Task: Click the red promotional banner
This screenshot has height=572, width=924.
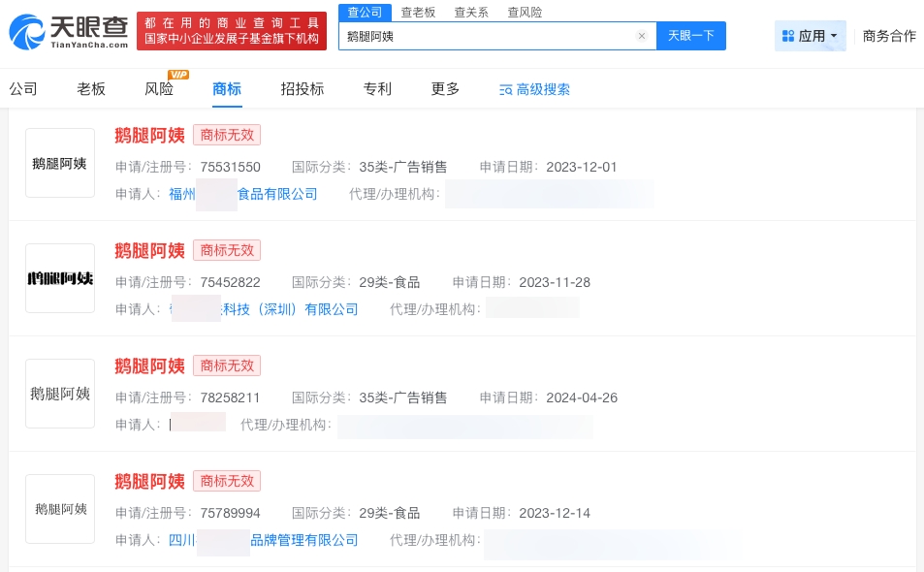Action: click(232, 31)
